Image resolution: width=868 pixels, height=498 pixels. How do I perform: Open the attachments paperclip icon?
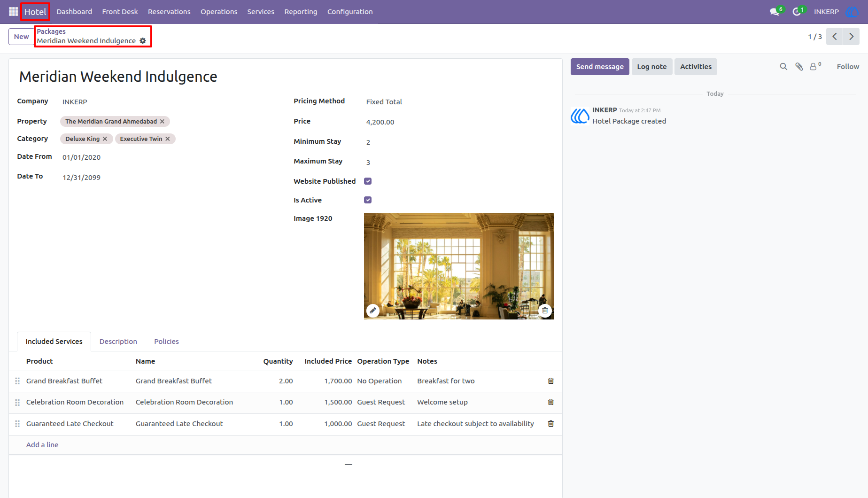coord(799,67)
